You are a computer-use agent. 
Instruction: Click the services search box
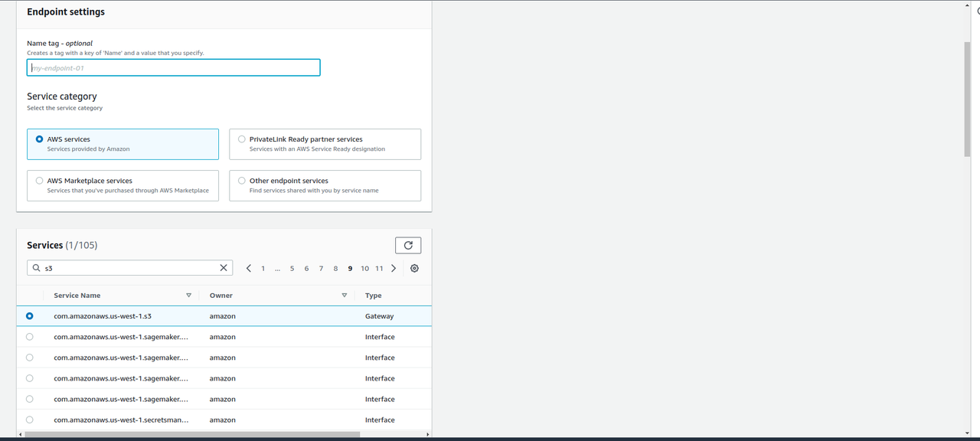[130, 268]
